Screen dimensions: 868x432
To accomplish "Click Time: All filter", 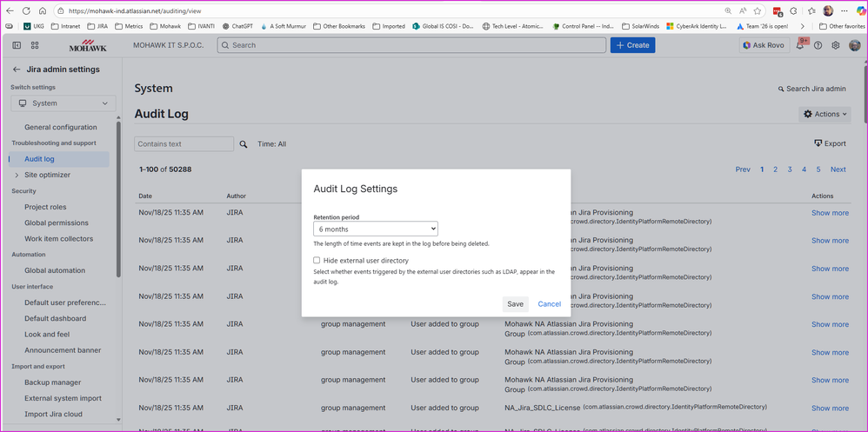I will tap(272, 144).
